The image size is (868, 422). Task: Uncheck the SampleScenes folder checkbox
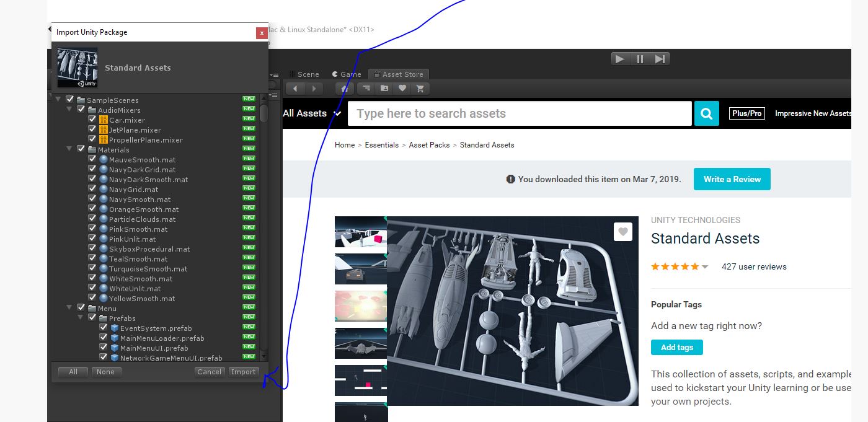(70, 100)
